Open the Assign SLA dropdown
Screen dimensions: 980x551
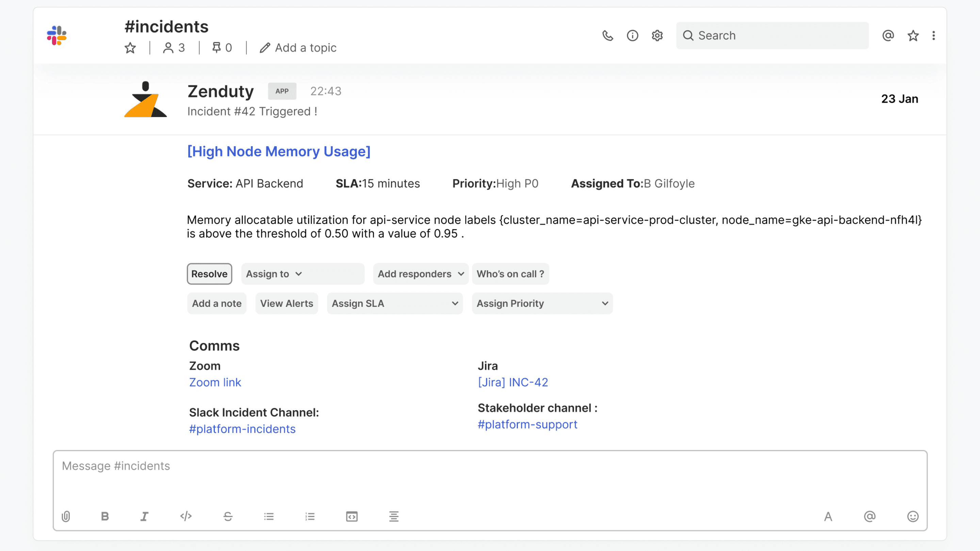[x=394, y=303]
